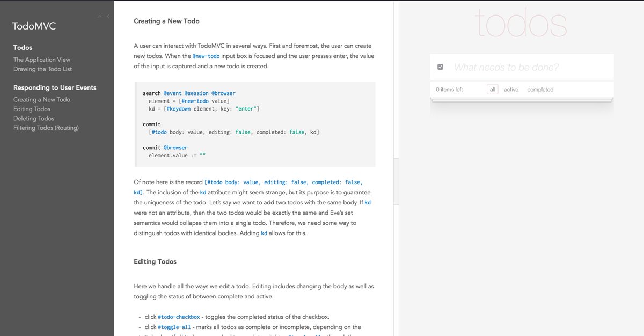Navigate to 'Editing Todos' in sidebar

point(32,109)
